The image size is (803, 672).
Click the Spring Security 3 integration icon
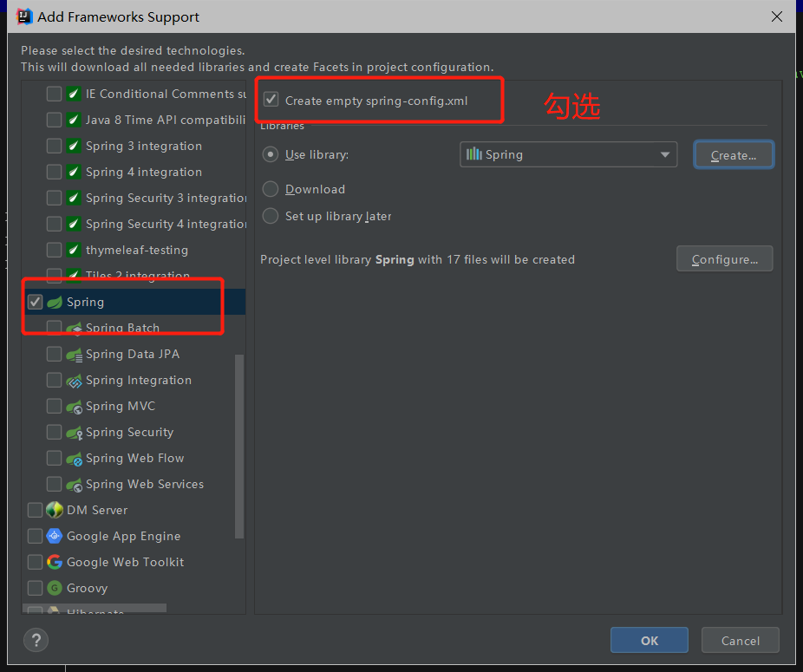[x=74, y=198]
